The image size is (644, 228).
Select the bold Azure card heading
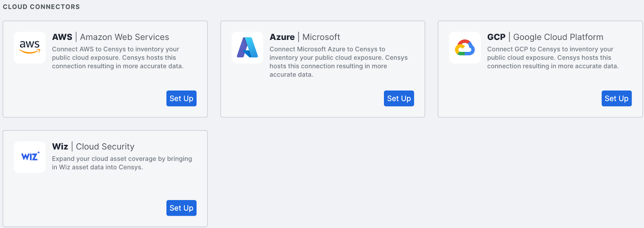coord(282,37)
